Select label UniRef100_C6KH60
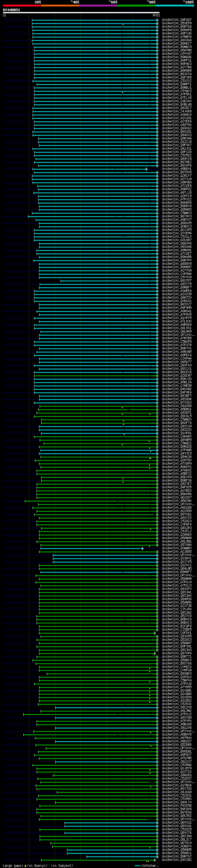The image size is (197, 868). (x=177, y=436)
